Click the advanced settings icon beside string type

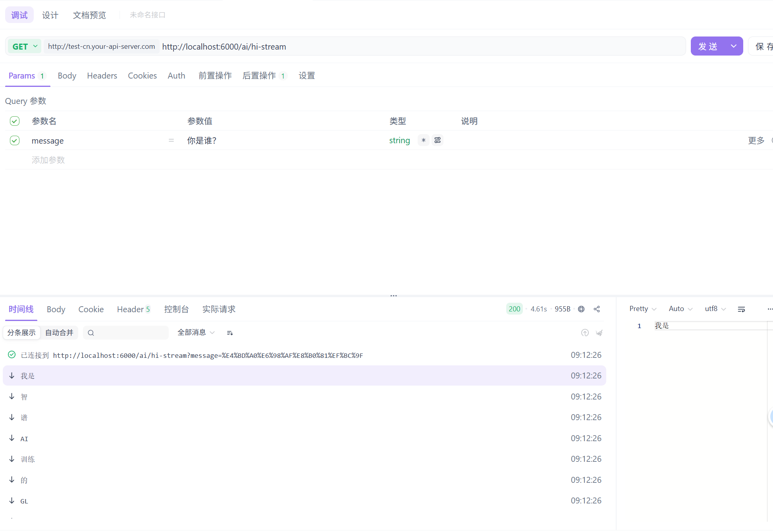(x=438, y=140)
